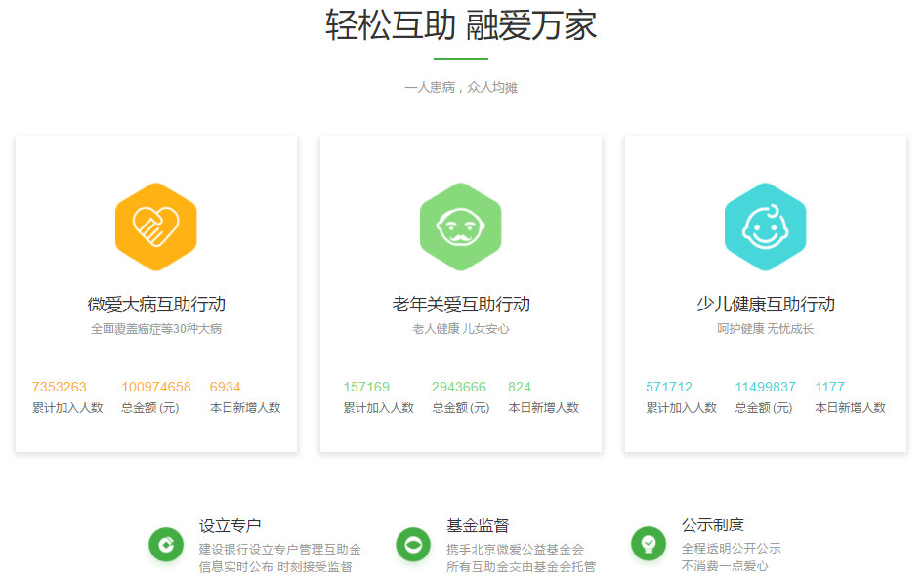924x576 pixels.
Task: Open the 少儿健康互助行动 title link
Action: (765, 305)
